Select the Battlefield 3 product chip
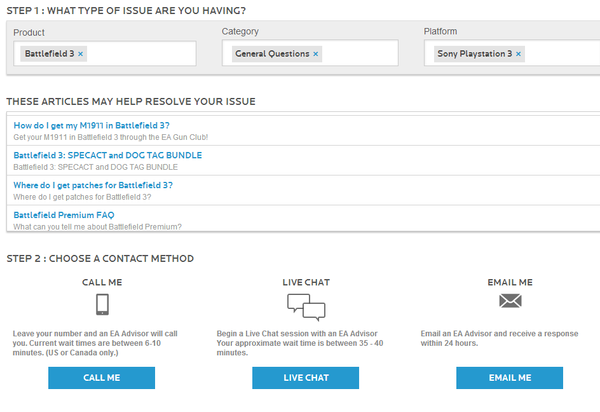Screen dimensions: 600x412 49,54
